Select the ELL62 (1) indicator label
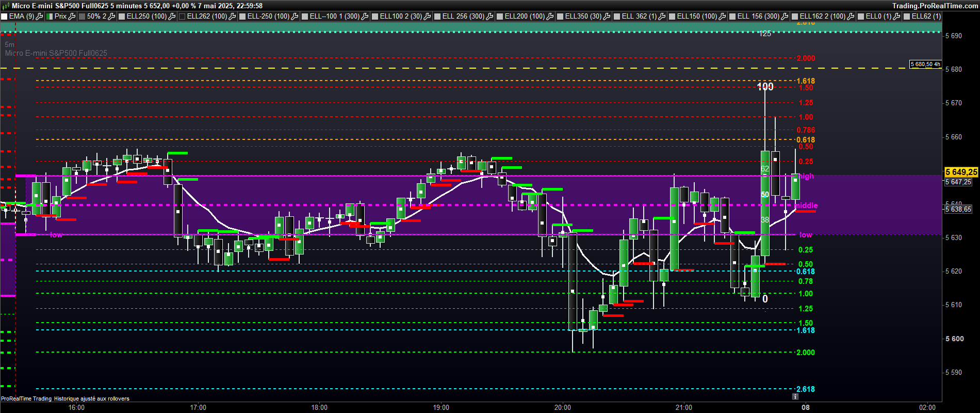This screenshot has width=980, height=413. (926, 16)
